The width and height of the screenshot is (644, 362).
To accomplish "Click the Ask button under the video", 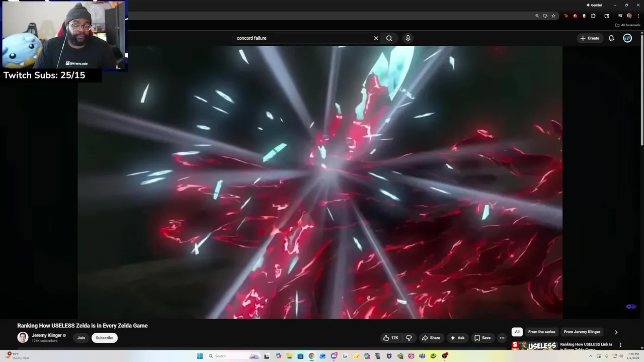I will click(x=457, y=338).
